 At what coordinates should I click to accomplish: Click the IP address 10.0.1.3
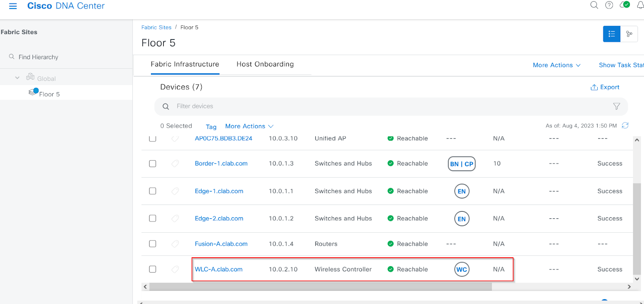coord(281,163)
